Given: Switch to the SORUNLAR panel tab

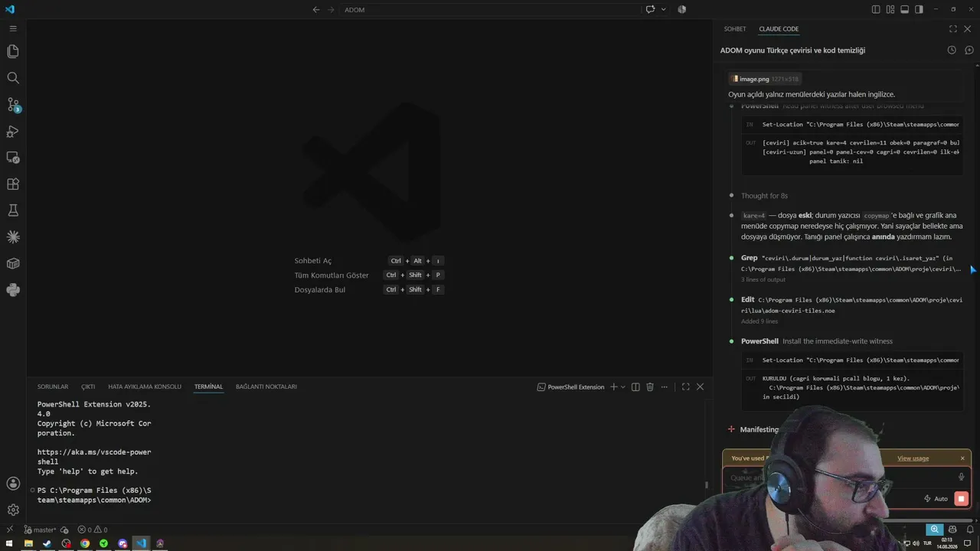Looking at the screenshot, I should [53, 387].
